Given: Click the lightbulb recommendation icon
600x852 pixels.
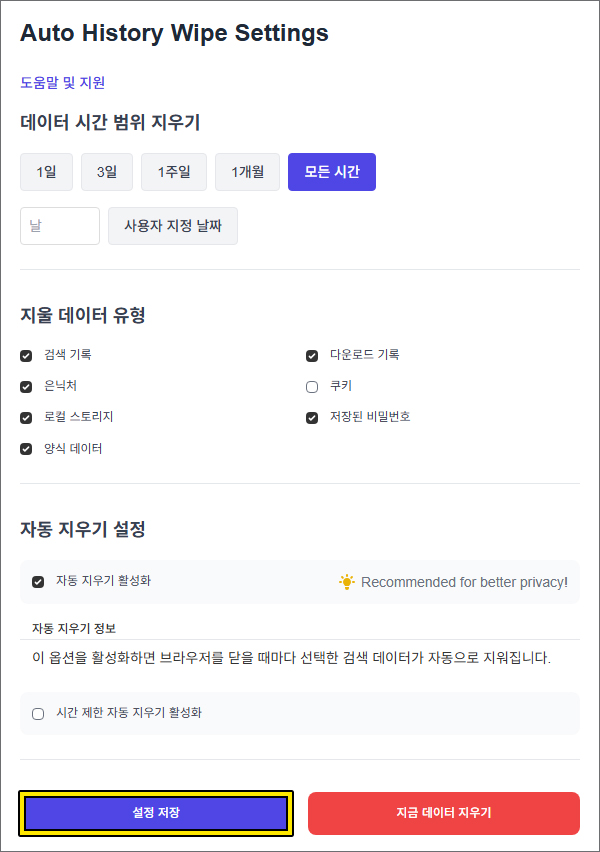Looking at the screenshot, I should (x=347, y=581).
